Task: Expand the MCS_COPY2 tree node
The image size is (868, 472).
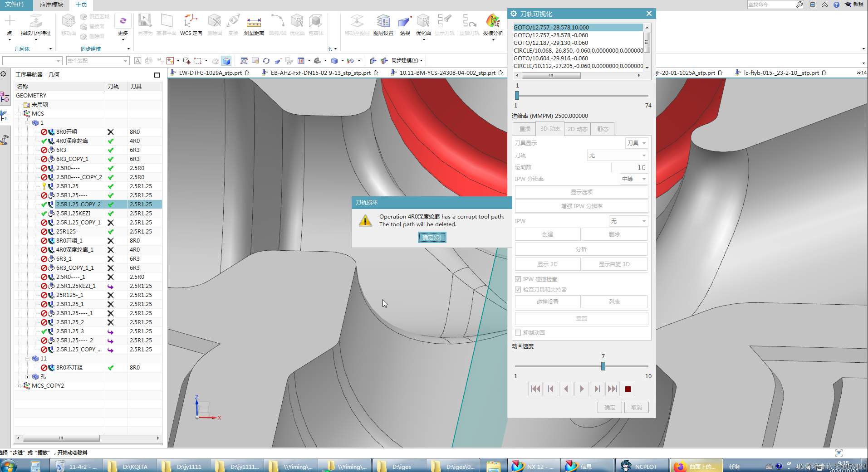Action: 19,386
